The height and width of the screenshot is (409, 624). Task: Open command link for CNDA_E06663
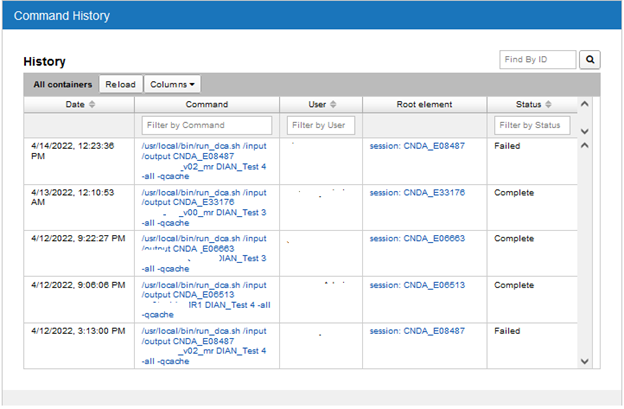click(x=204, y=253)
